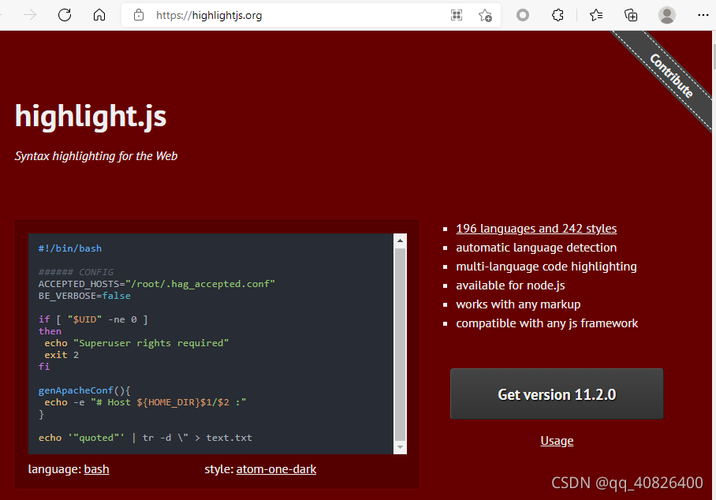Click the '###### CONFIG' comment line
Image resolution: width=716 pixels, height=500 pixels.
click(x=76, y=272)
